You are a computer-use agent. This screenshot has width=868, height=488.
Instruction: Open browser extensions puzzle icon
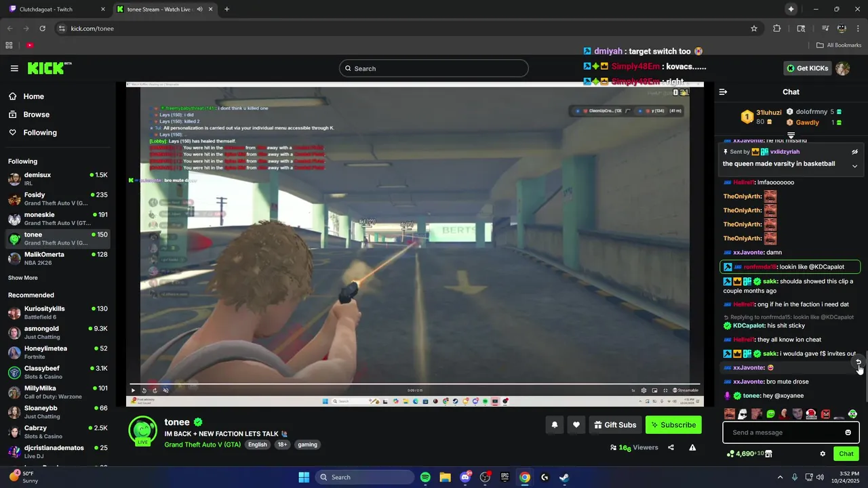pyautogui.click(x=777, y=28)
